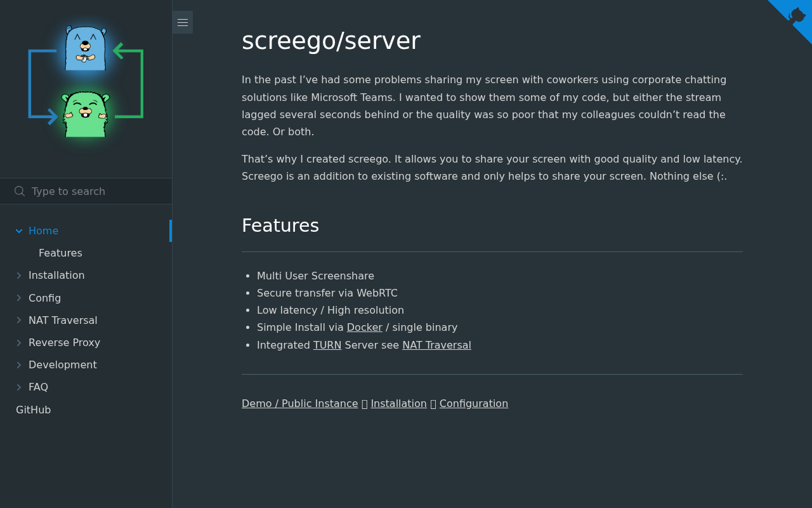Expand the Reverse Proxy section
The height and width of the screenshot is (508, 812).
(x=17, y=342)
